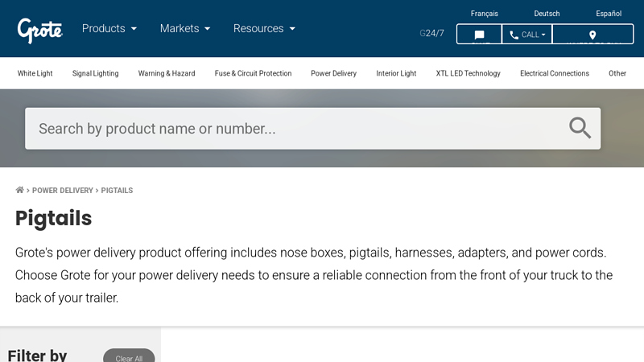Expand the Resources dropdown
This screenshot has height=362, width=644.
click(x=265, y=28)
